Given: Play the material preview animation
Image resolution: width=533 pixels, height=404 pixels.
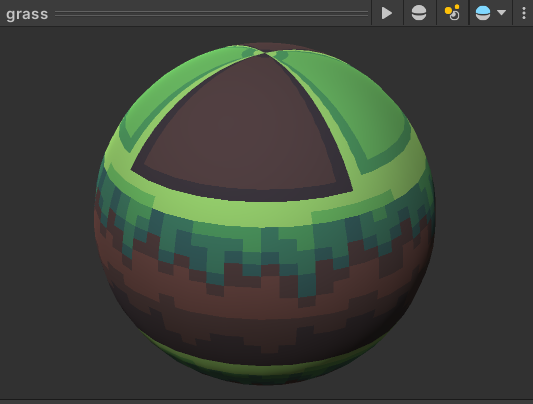Looking at the screenshot, I should click(386, 13).
